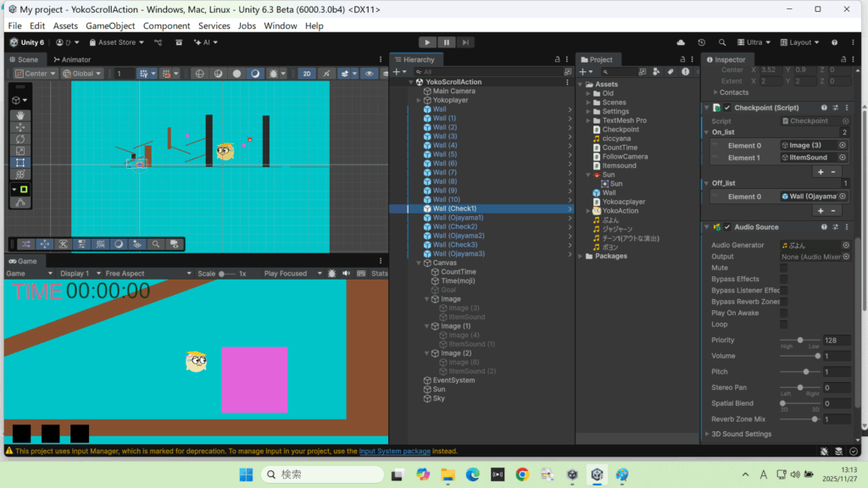Viewport: 868px width, 488px height.
Task: Disable the Checkpoint script component checkbox
Action: 727,108
